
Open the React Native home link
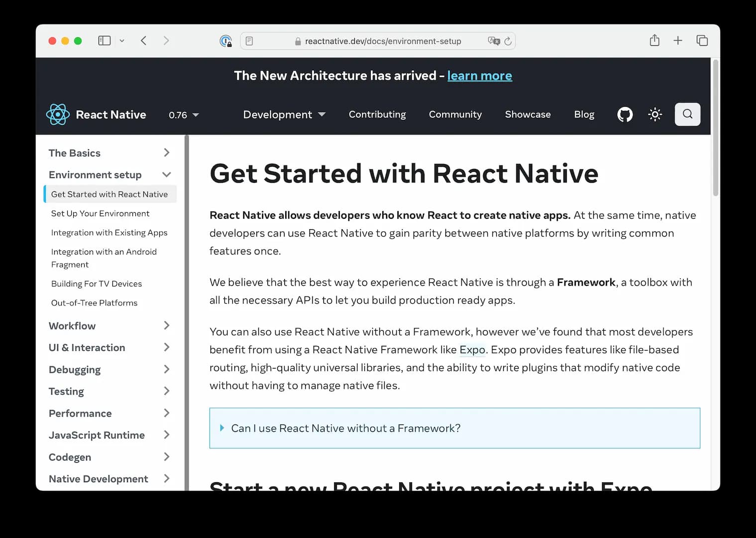point(111,115)
